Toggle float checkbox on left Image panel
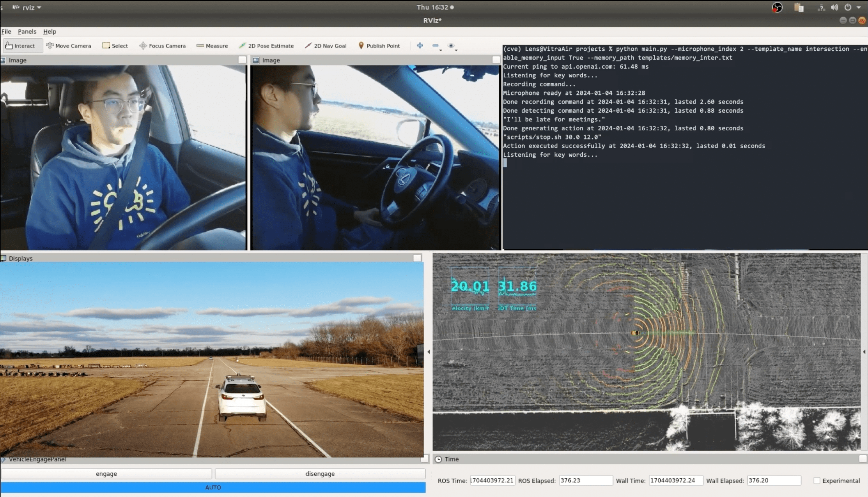The height and width of the screenshot is (497, 868). (x=242, y=60)
